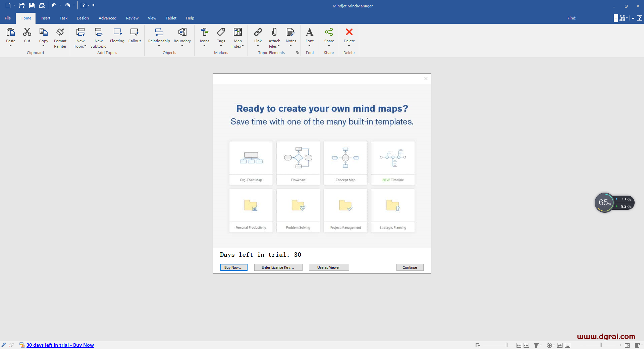Click the Link chain icon
Screen dimensions: 644x349
[x=258, y=32]
